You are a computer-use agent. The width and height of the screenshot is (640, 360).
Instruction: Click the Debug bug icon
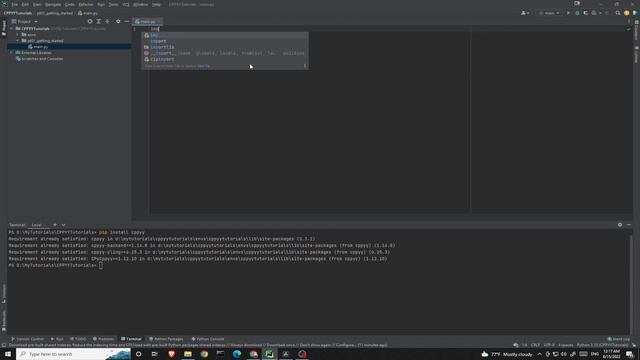tap(577, 13)
